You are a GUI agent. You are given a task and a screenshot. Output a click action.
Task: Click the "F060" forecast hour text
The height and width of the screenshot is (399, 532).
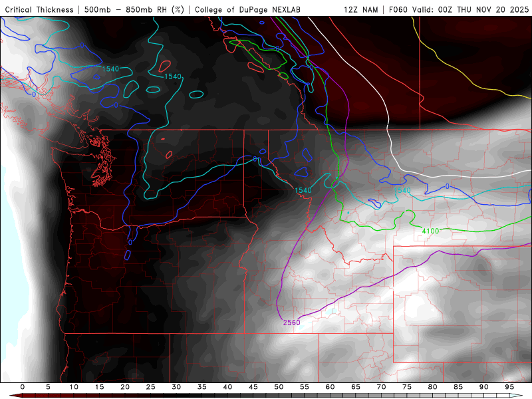(398, 10)
